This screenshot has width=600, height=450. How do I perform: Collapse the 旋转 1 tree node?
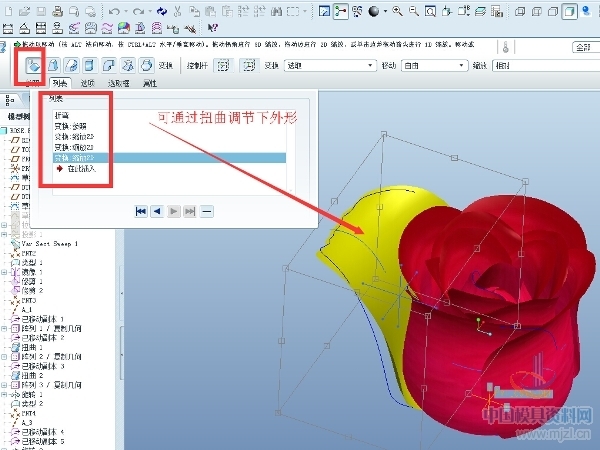click(x=4, y=394)
